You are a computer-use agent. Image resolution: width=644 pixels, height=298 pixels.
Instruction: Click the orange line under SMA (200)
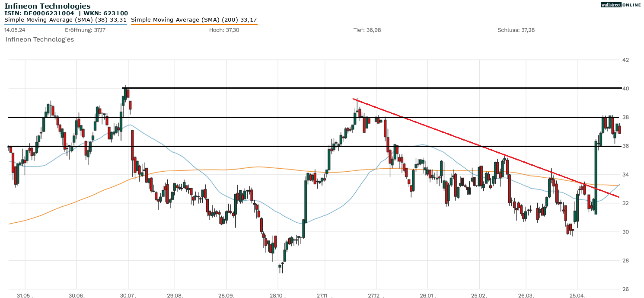click(x=194, y=24)
